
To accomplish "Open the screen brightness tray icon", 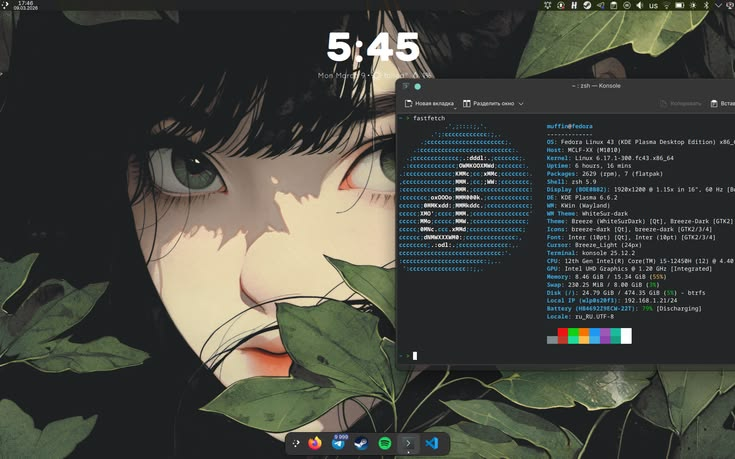I will 693,5.
